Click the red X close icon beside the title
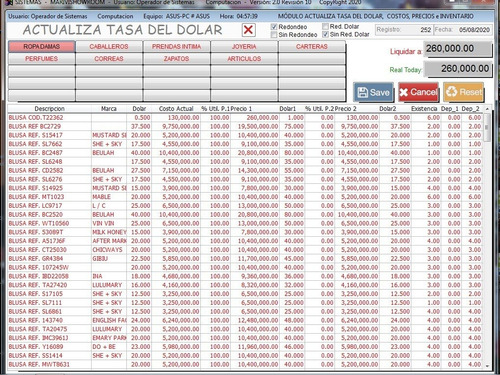This screenshot has height=375, width=500. click(x=248, y=30)
